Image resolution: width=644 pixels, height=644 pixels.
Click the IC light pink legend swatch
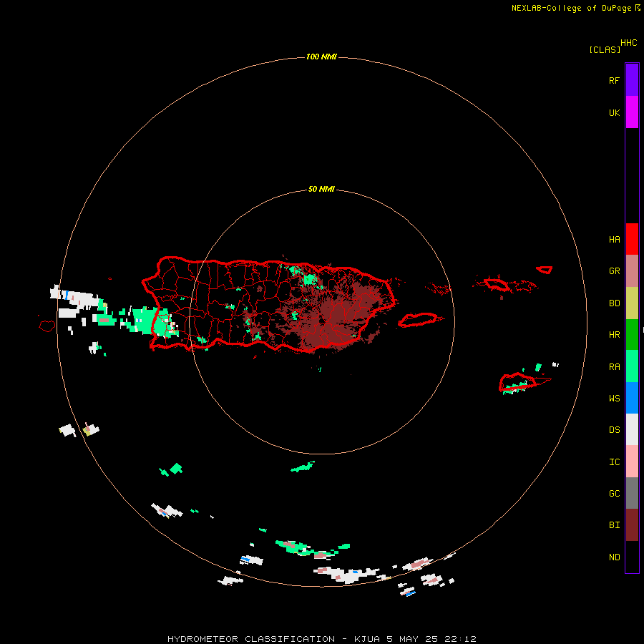point(632,462)
